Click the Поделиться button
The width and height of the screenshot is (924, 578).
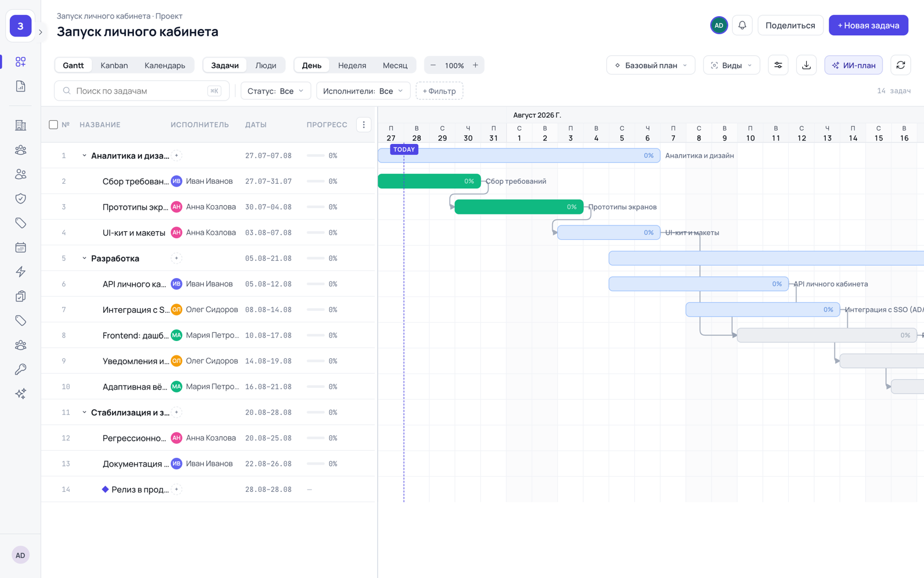click(x=790, y=25)
